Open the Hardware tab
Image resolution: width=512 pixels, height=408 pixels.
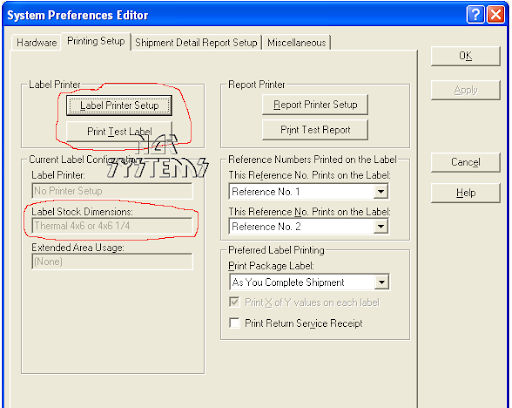click(36, 43)
